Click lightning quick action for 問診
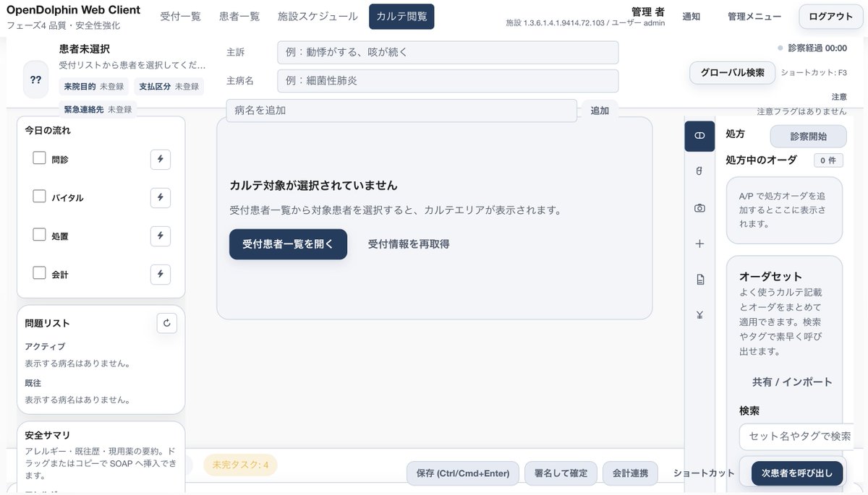This screenshot has height=495, width=868. pyautogui.click(x=161, y=159)
